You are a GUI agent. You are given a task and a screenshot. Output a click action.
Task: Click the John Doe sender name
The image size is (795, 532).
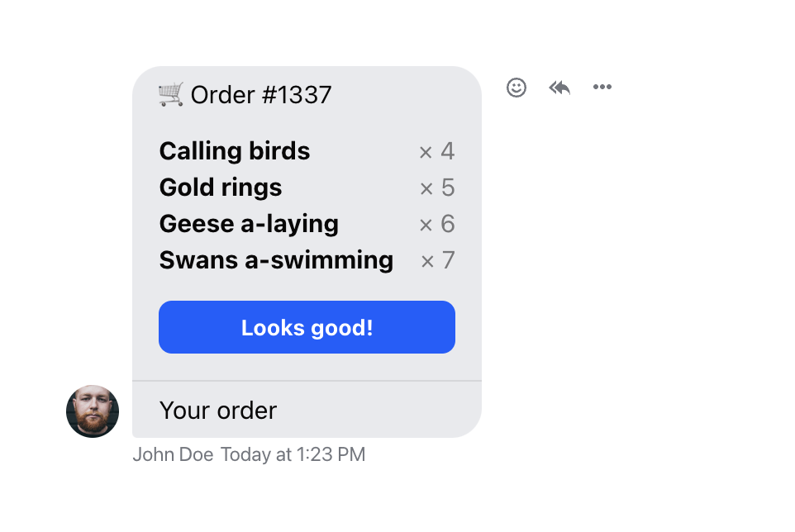tap(173, 454)
